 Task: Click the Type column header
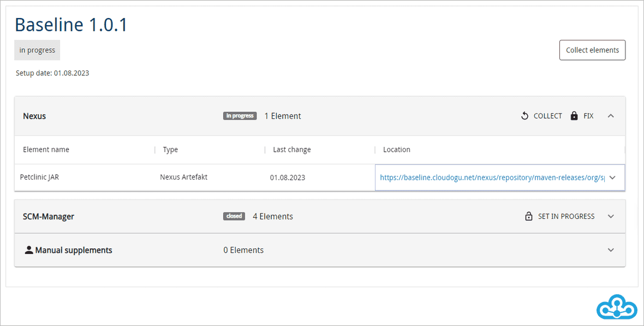[x=170, y=150]
